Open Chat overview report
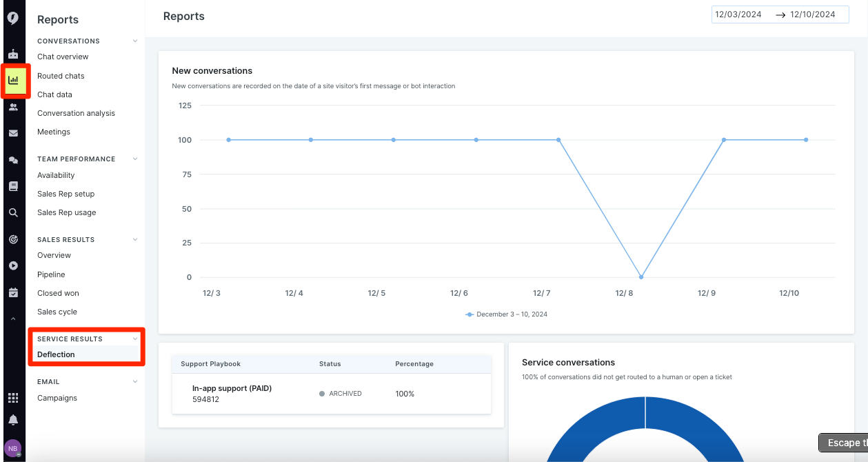The height and width of the screenshot is (462, 868). tap(63, 57)
